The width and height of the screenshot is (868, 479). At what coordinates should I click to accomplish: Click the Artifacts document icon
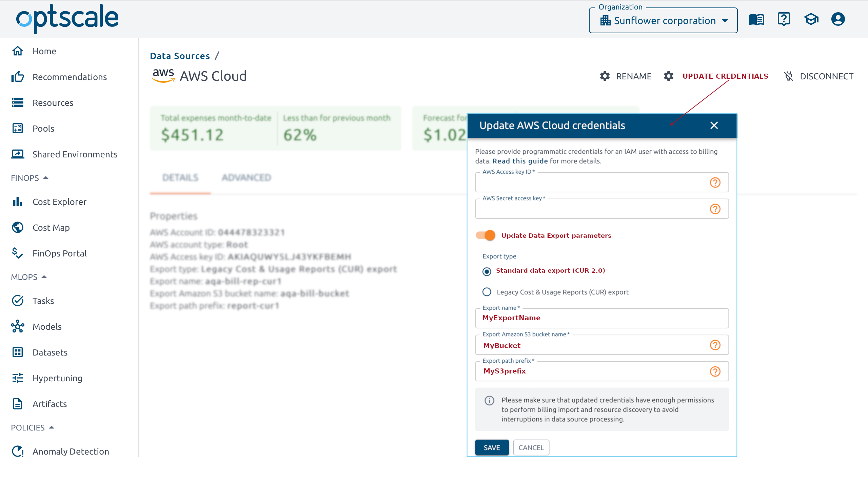pos(18,404)
